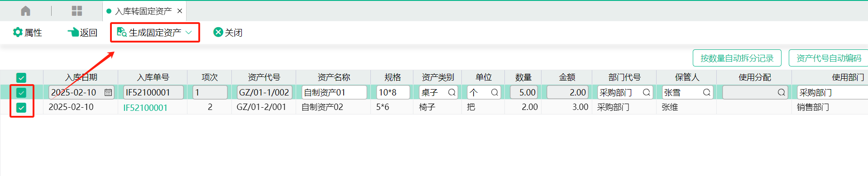This screenshot has width=868, height=176.
Task: Open the 使用分配 lookup field
Action: (755, 92)
